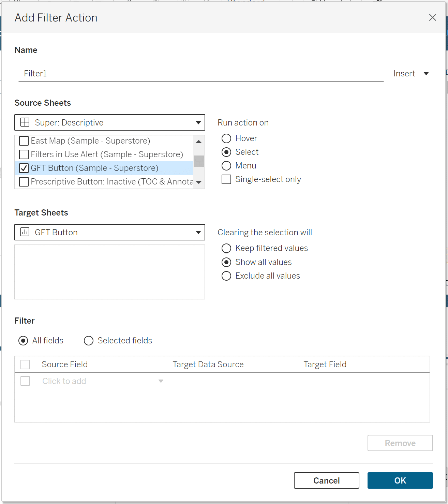Click the Target Data Source column header
This screenshot has height=504, width=448.
point(208,365)
